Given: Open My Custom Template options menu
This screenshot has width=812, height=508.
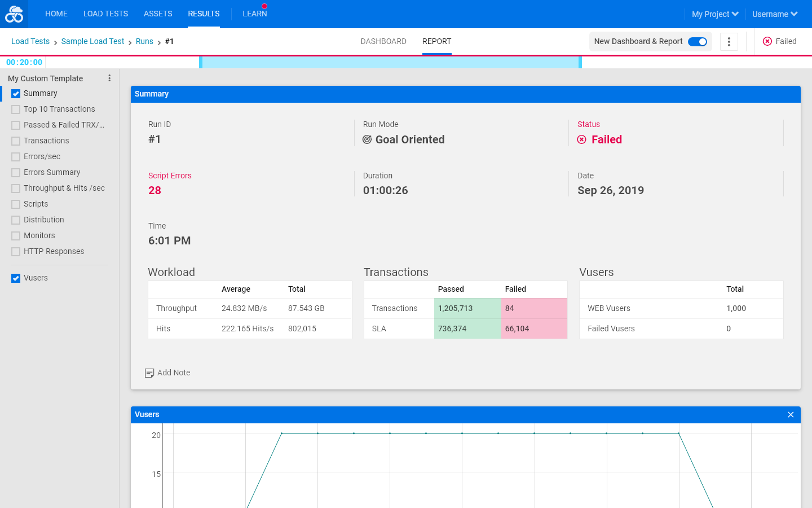Looking at the screenshot, I should [109, 78].
